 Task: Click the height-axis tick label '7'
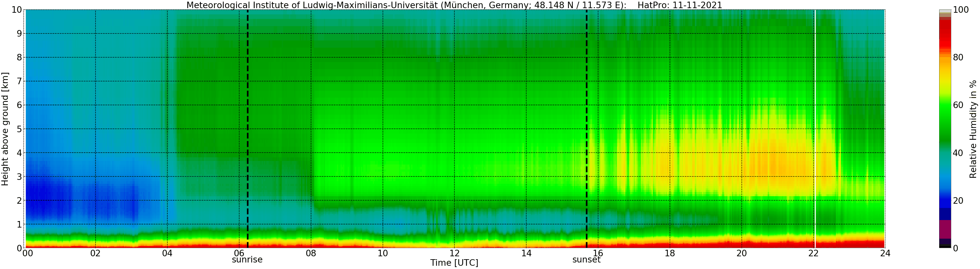pos(19,81)
